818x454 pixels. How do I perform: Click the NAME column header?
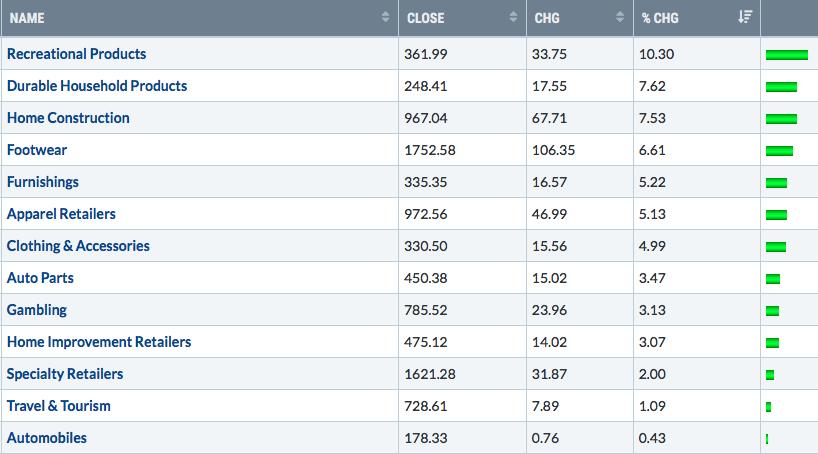point(27,18)
